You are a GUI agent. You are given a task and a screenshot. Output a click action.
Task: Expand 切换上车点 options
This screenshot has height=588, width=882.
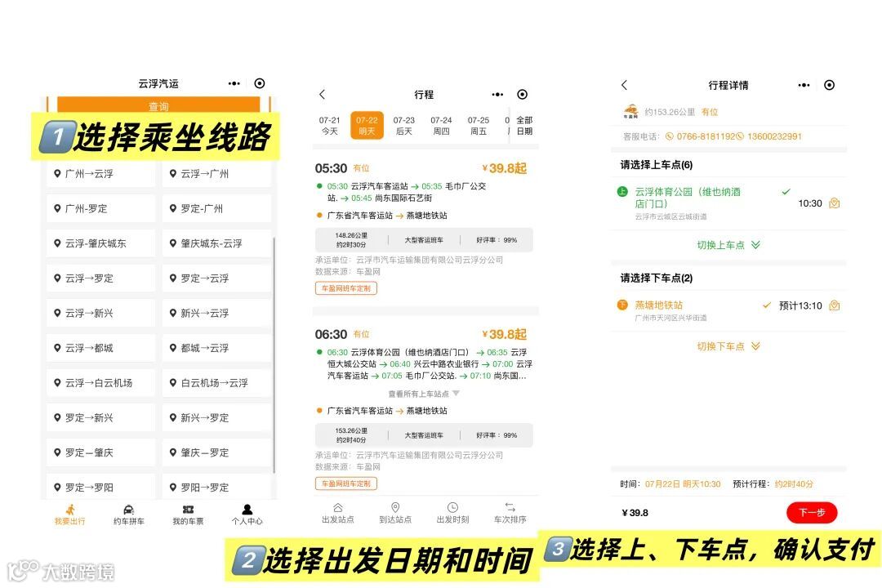pyautogui.click(x=728, y=245)
